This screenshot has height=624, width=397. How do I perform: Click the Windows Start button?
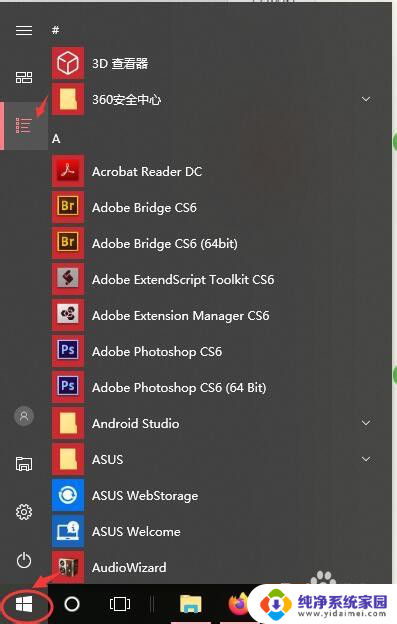point(24,605)
